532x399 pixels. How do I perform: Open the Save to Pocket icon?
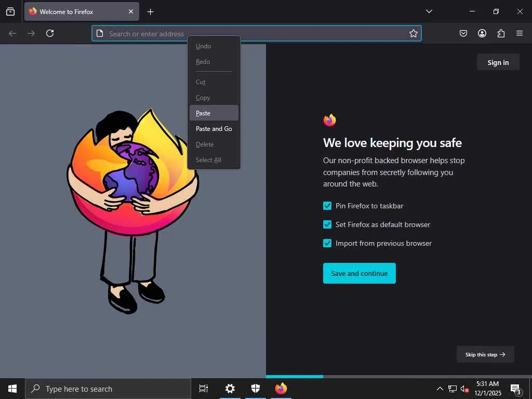point(463,33)
